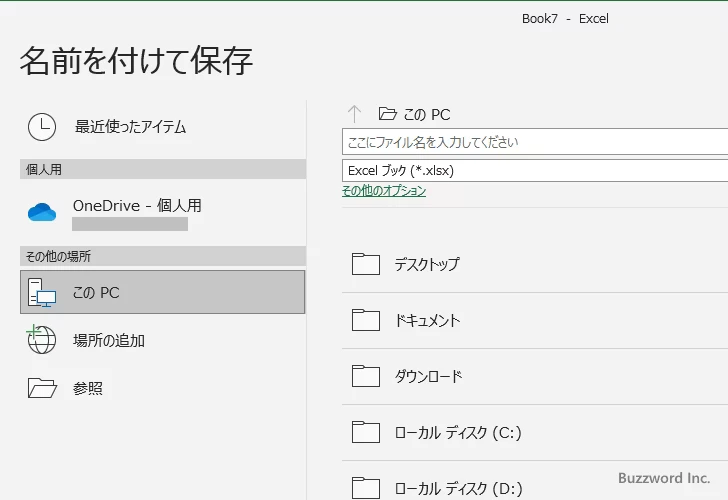
Task: Click the open folder icon in path header
Action: [x=388, y=114]
